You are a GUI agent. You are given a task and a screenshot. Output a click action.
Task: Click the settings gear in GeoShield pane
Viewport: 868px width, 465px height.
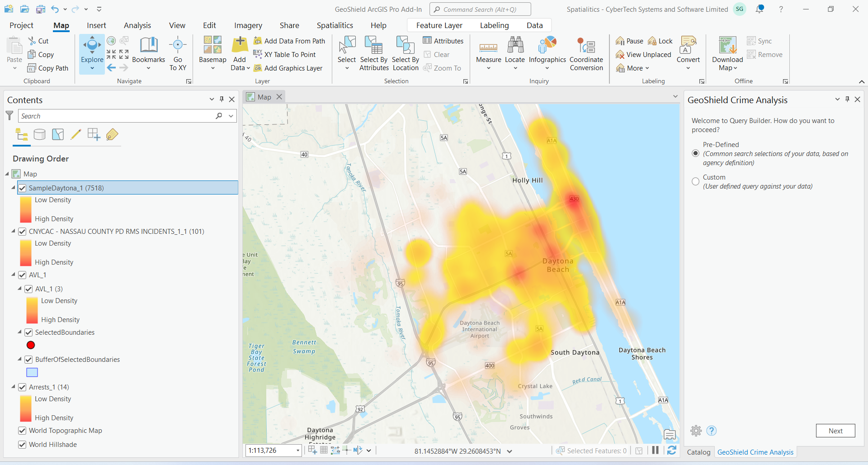696,431
